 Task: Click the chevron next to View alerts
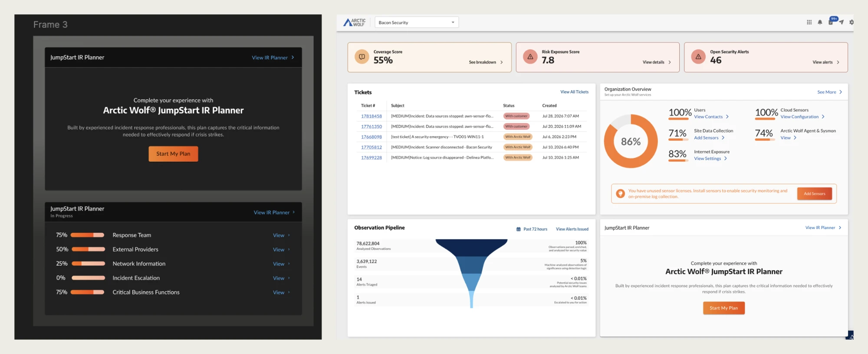pyautogui.click(x=838, y=62)
